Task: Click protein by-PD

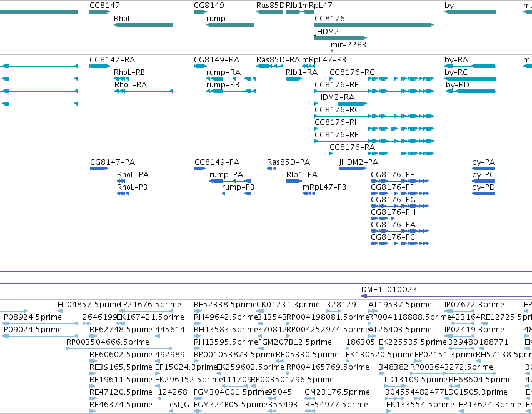Action: click(483, 187)
